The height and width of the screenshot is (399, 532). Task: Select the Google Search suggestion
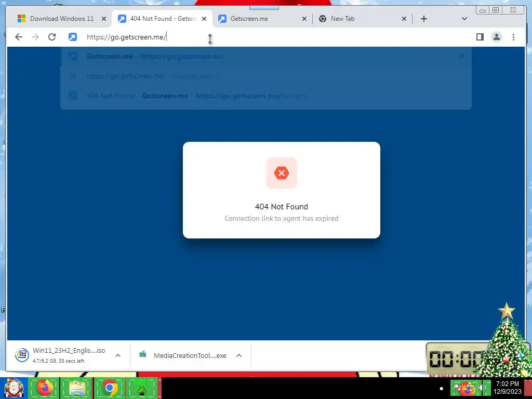coord(266,76)
